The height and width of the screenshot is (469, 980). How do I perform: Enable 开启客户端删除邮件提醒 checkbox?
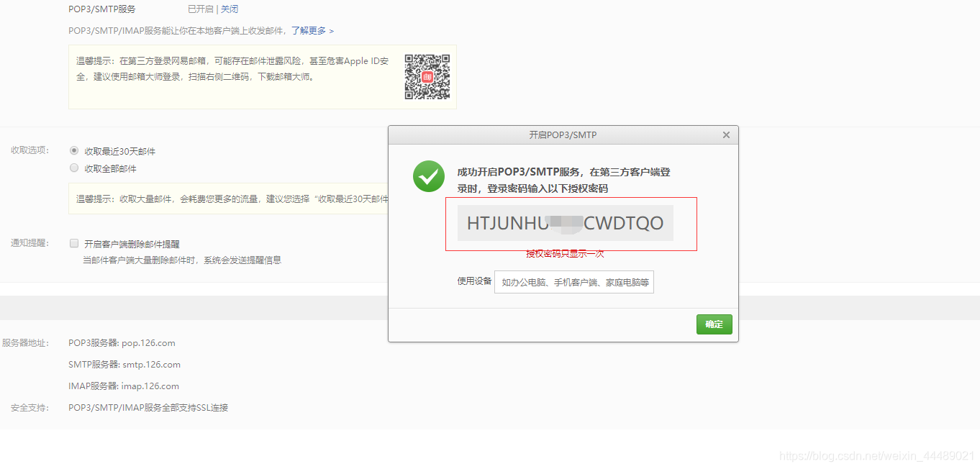coord(74,242)
